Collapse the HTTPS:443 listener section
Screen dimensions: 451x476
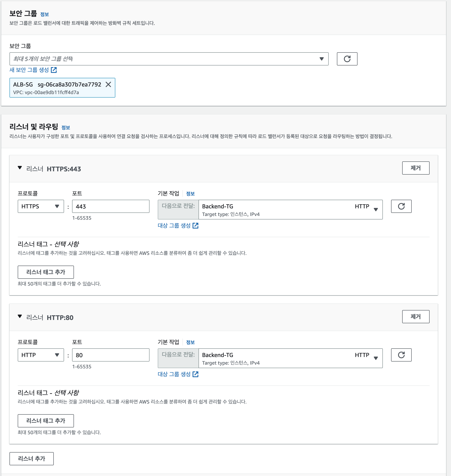(x=20, y=168)
